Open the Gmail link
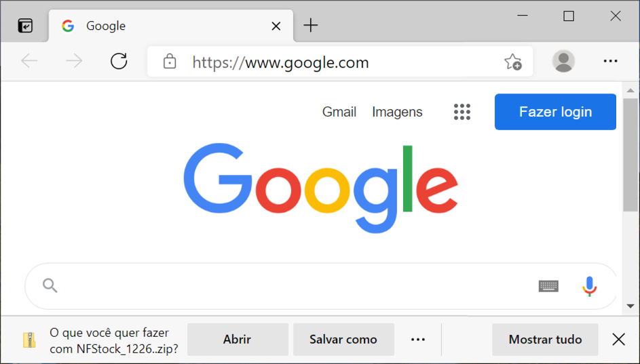Image resolution: width=640 pixels, height=364 pixels. coord(339,112)
